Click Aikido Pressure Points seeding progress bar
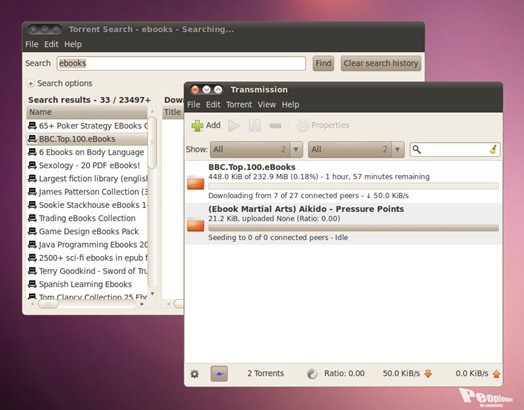 coord(353,228)
